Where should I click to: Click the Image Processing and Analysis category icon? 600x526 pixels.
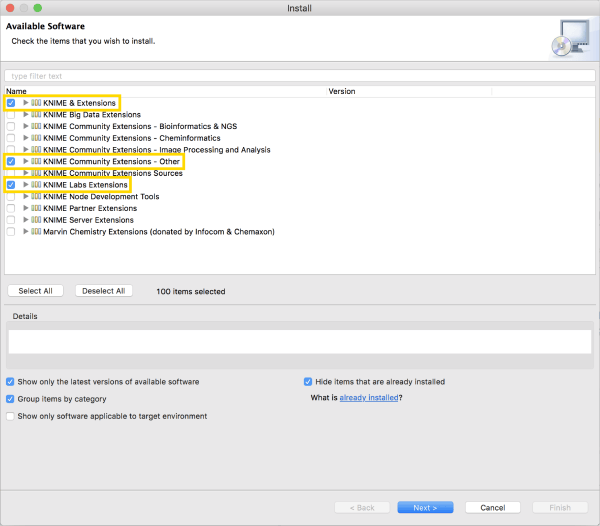tap(36, 150)
